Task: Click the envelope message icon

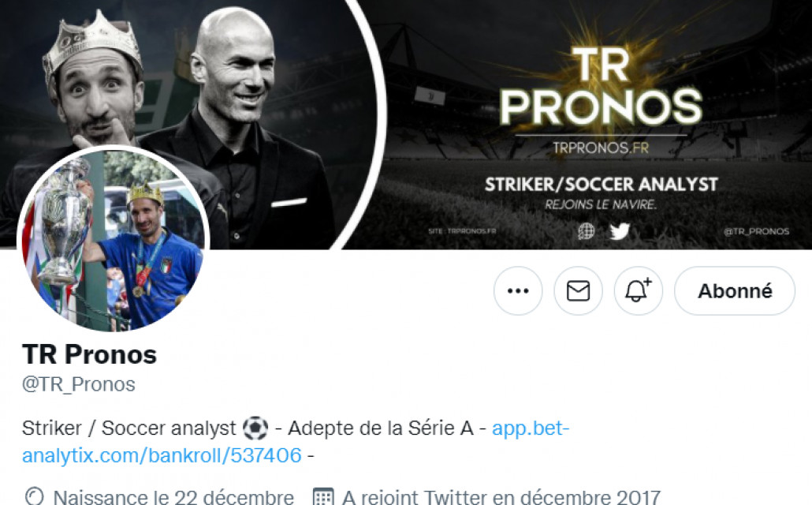Action: [578, 291]
